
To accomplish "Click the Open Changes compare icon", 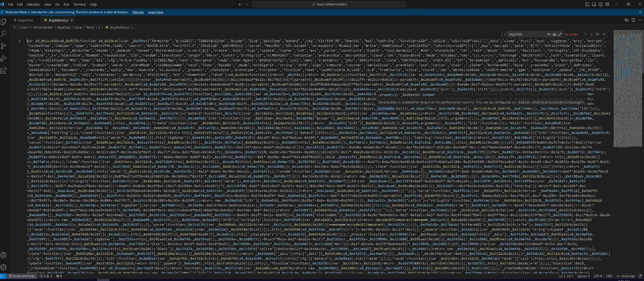I will [x=626, y=20].
